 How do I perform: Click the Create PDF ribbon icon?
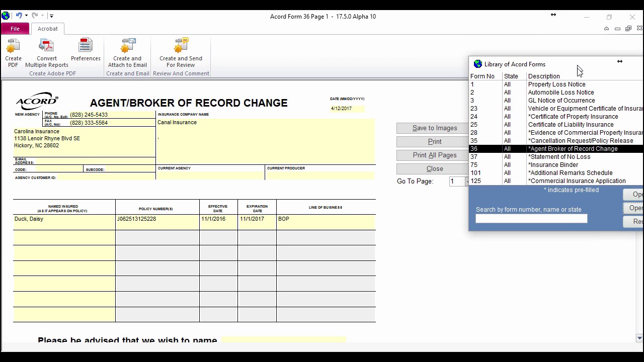pos(13,53)
